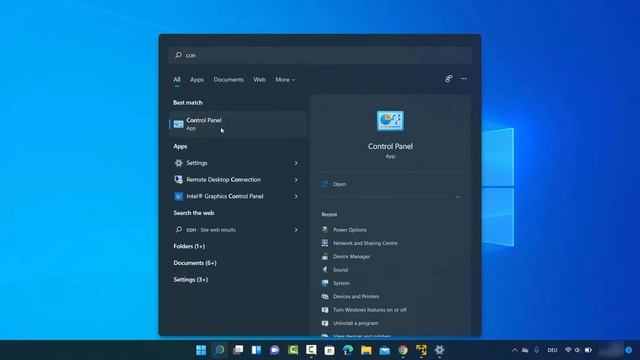Viewport: 640px width, 360px height.
Task: Open File Explorer from taskbar
Action: pos(366,350)
